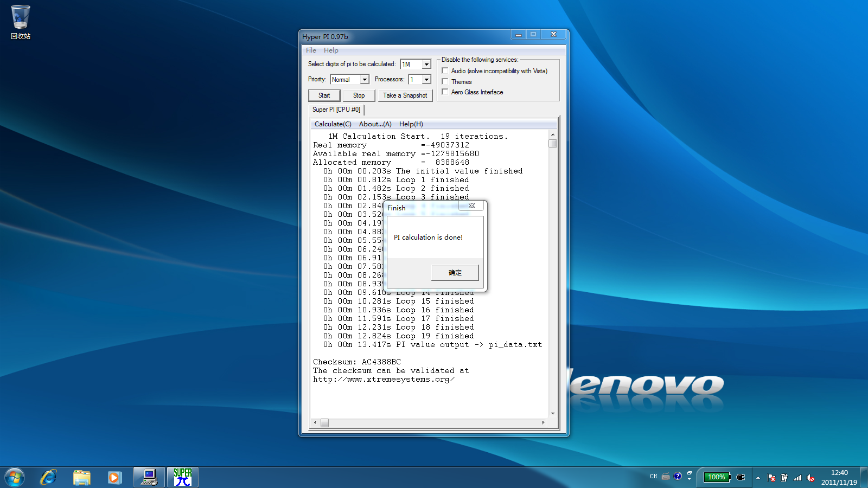Image resolution: width=868 pixels, height=488 pixels.
Task: Close the Finish dialog with X
Action: pos(471,206)
